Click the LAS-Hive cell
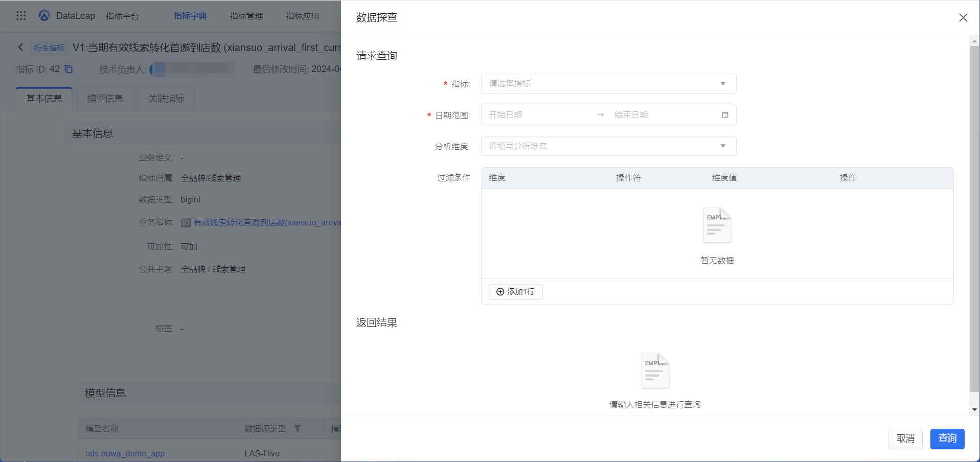 pyautogui.click(x=262, y=453)
